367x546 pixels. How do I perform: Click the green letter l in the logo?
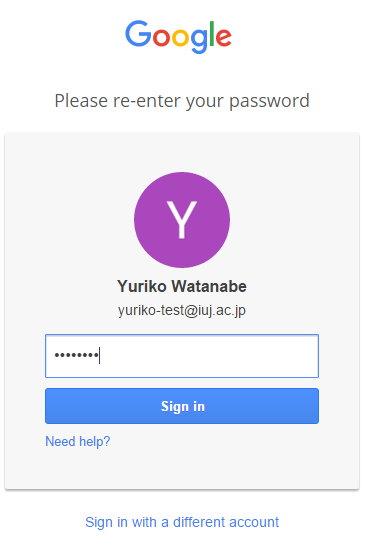click(x=212, y=33)
